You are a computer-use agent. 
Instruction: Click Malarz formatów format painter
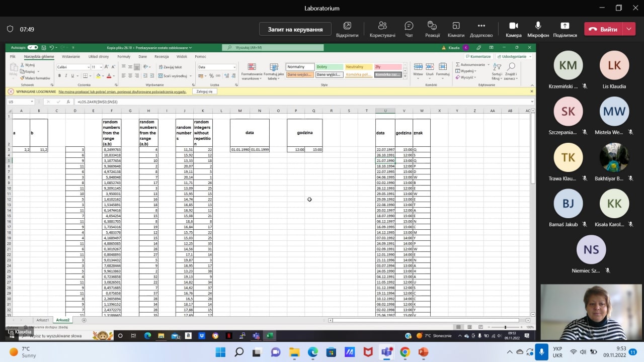point(35,78)
